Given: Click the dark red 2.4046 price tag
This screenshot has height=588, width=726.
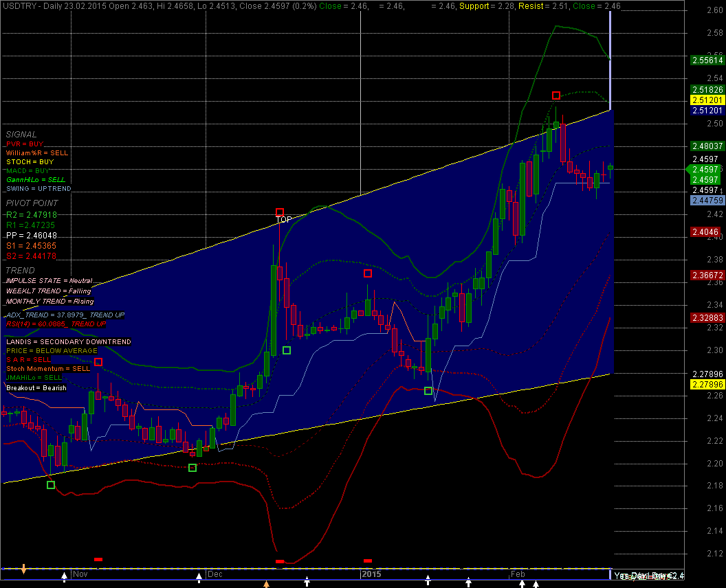Looking at the screenshot, I should click(x=706, y=233).
